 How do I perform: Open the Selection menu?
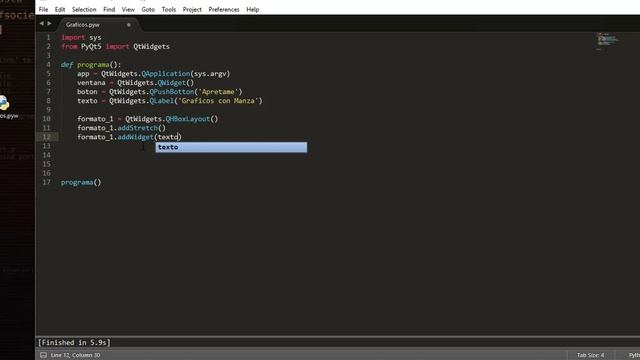84,9
